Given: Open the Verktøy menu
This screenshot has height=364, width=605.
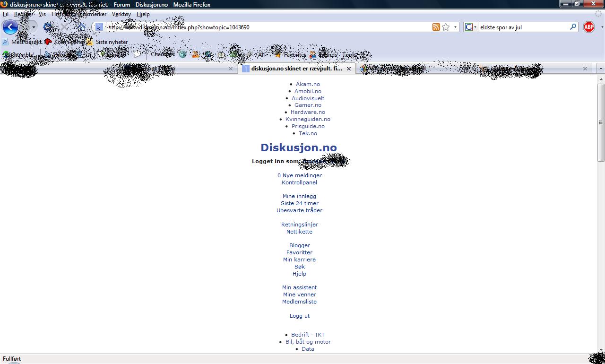Looking at the screenshot, I should click(121, 14).
